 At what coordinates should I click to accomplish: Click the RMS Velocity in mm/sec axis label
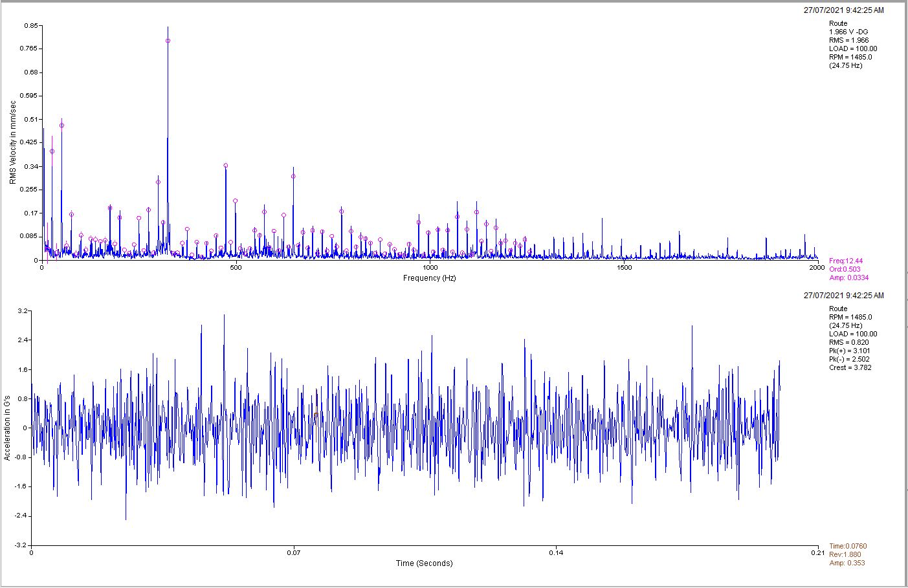pyautogui.click(x=13, y=142)
